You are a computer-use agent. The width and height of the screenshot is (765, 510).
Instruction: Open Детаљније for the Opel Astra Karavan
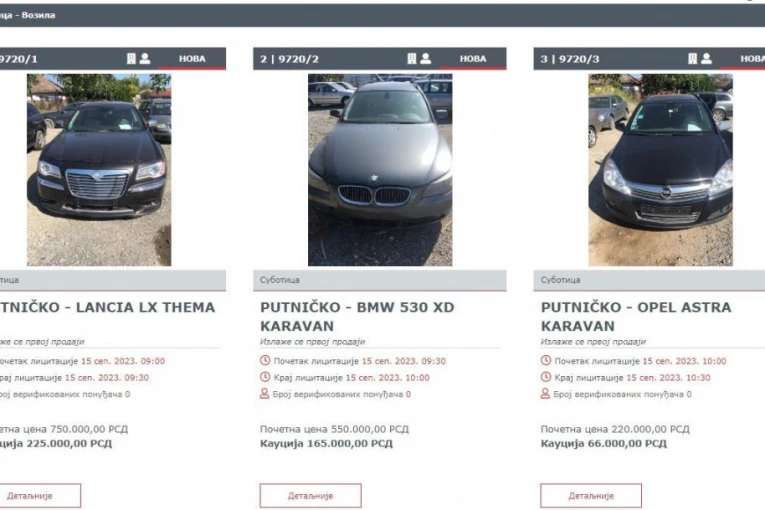click(591, 496)
